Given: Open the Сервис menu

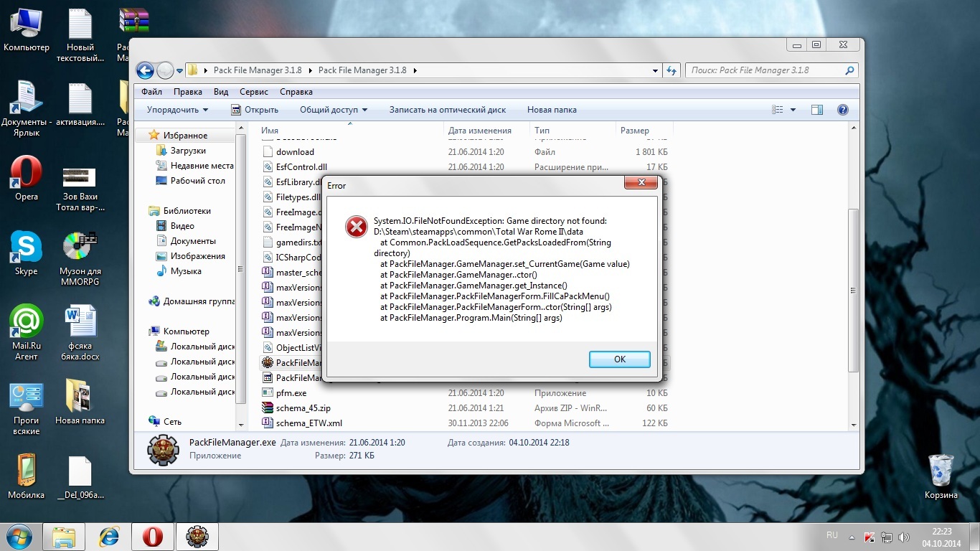Looking at the screenshot, I should click(254, 92).
